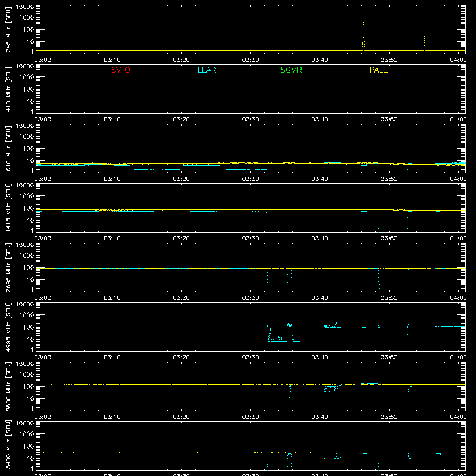
Task: Click the 03:40 time label under the 1415 MHz panel
Action: click(x=320, y=239)
